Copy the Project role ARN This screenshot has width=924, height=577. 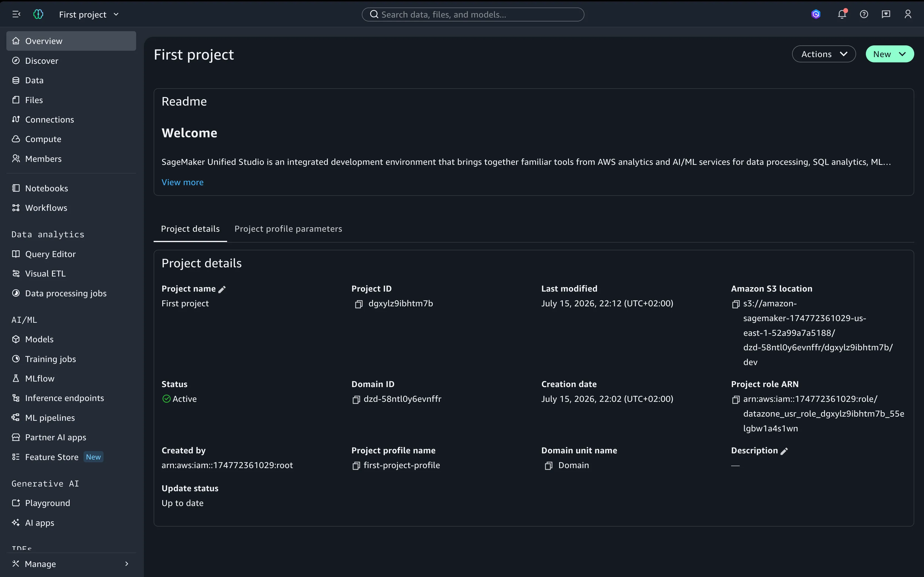click(736, 400)
